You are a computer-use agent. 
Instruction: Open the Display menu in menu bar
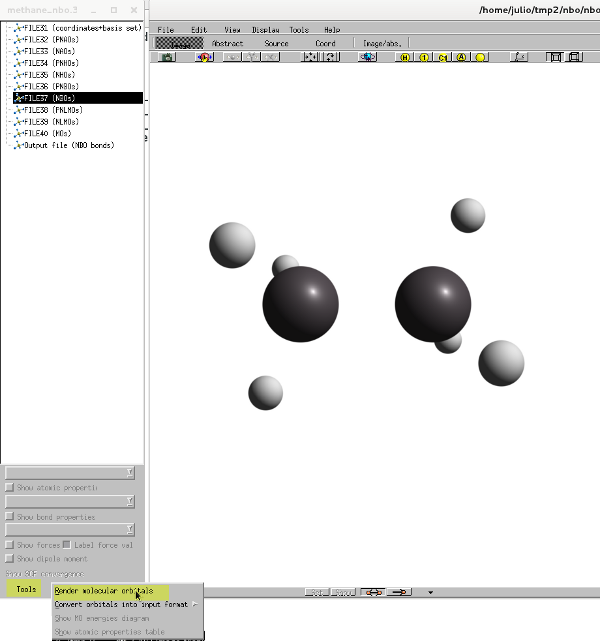pos(266,30)
